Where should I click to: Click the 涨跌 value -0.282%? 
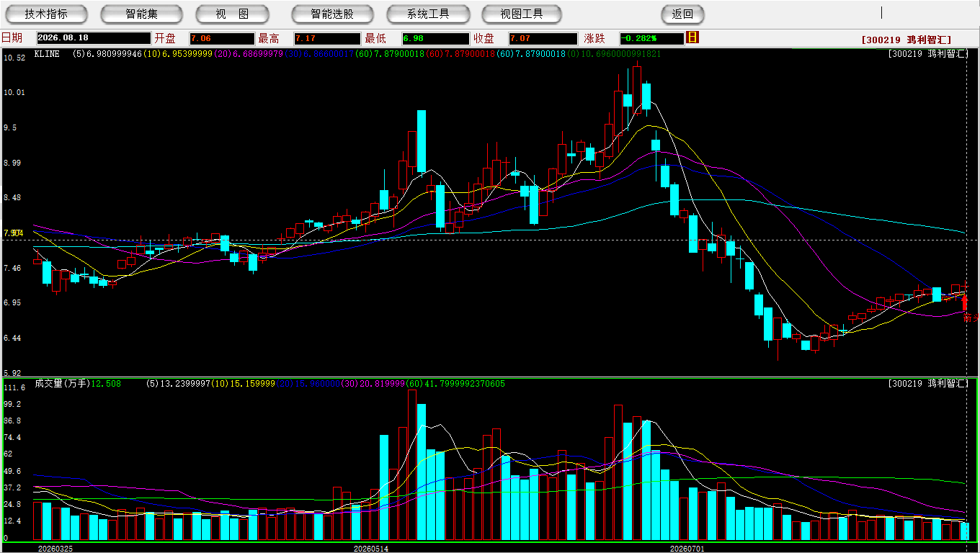click(x=651, y=38)
